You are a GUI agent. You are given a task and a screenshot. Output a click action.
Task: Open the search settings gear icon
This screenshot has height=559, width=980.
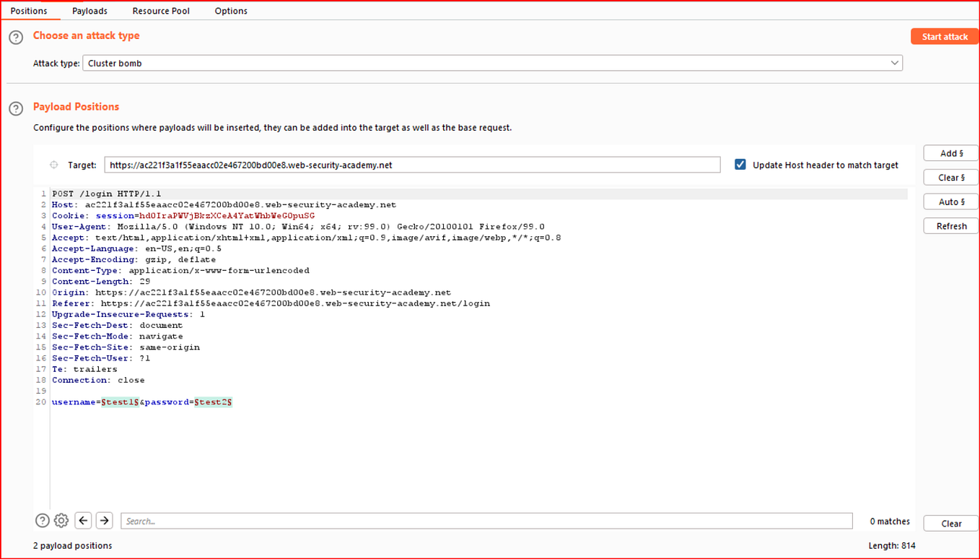[61, 520]
